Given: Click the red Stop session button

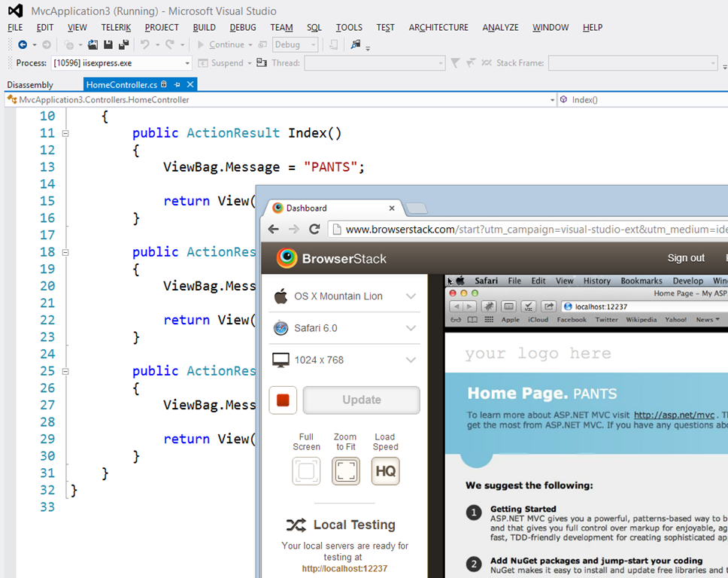Looking at the screenshot, I should (283, 400).
